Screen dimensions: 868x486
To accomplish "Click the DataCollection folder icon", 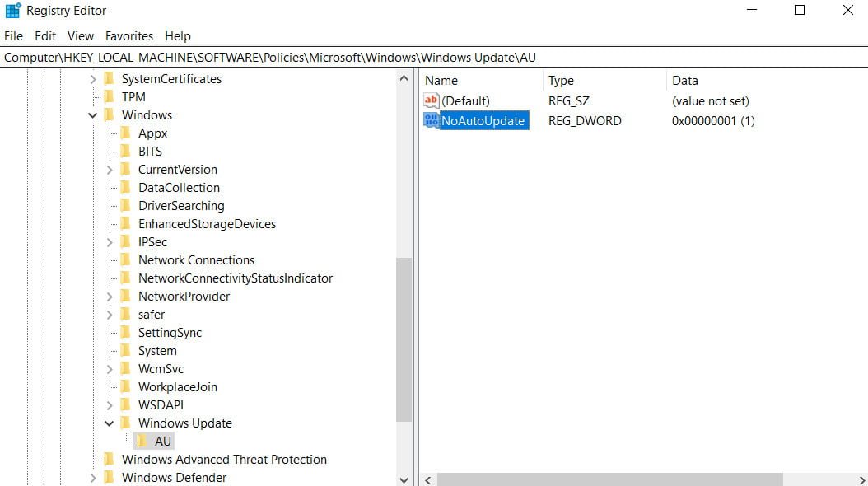I will pos(126,188).
